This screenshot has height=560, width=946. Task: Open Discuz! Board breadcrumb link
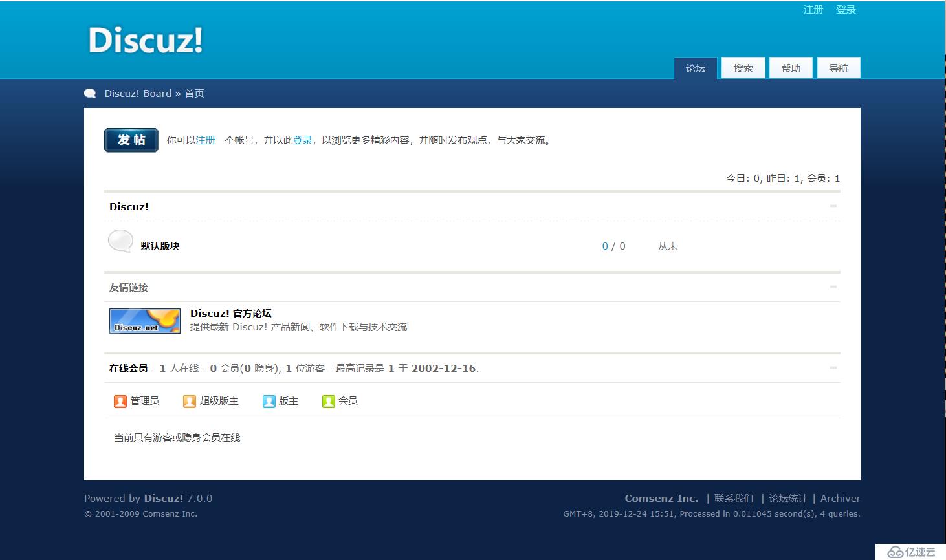[138, 94]
